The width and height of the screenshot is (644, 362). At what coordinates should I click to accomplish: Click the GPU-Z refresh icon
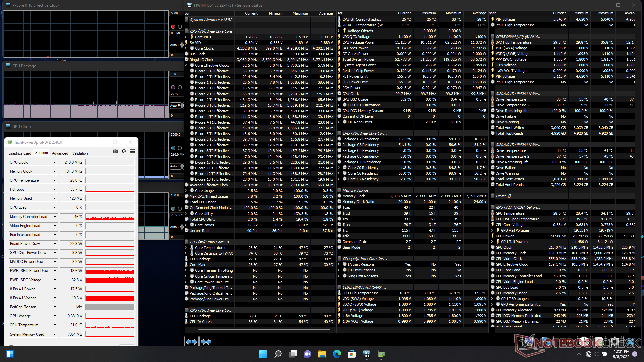124,152
